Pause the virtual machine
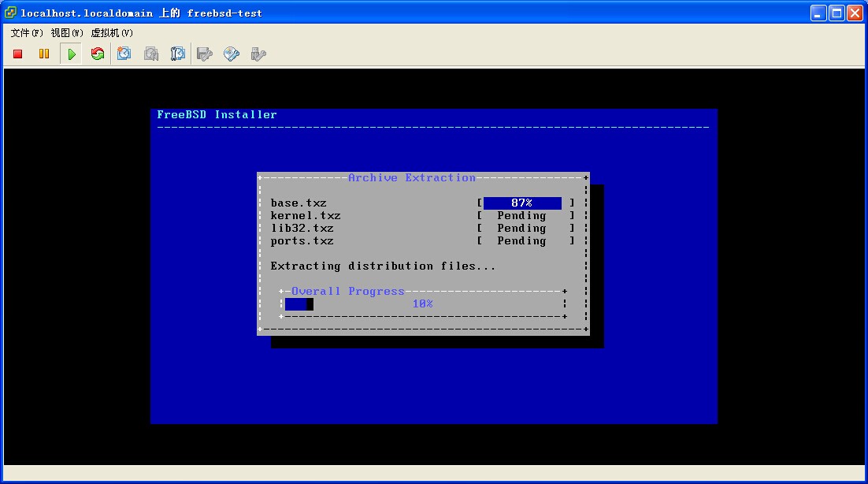Screen dimensions: 868x484 [x=44, y=54]
